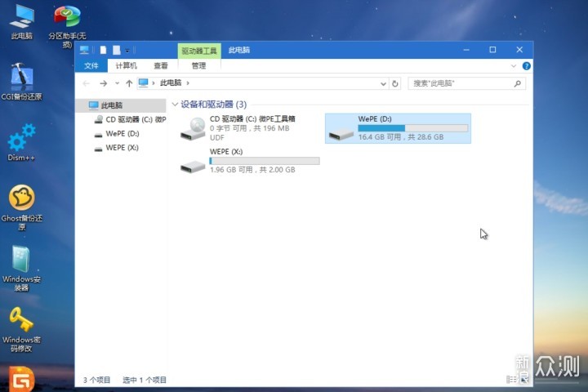Open the 文件 menu tab
Image resolution: width=588 pixels, height=392 pixels.
[x=91, y=66]
